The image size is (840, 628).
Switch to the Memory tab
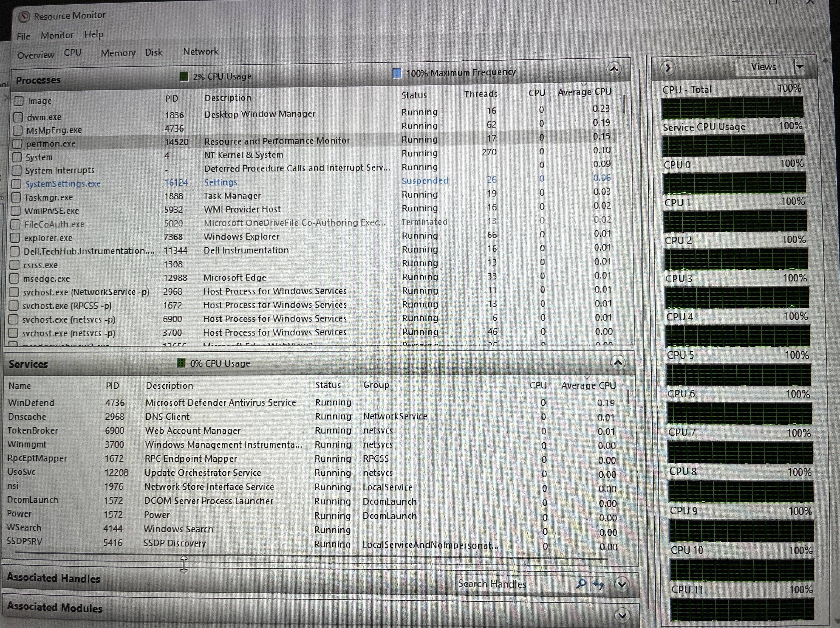[x=118, y=52]
